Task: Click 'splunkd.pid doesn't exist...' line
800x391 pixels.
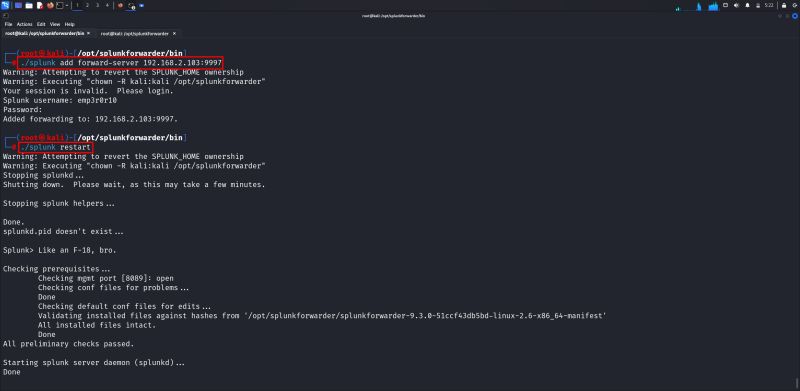Action: [x=63, y=231]
